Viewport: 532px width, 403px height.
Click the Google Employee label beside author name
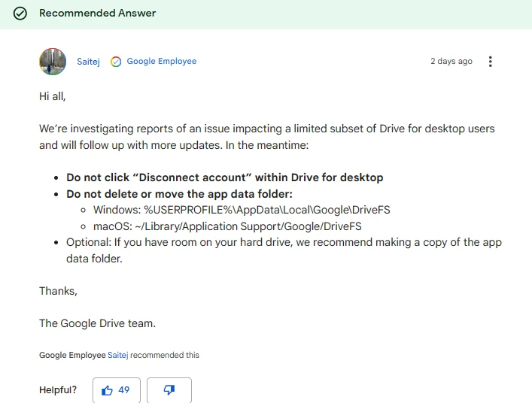pos(161,62)
